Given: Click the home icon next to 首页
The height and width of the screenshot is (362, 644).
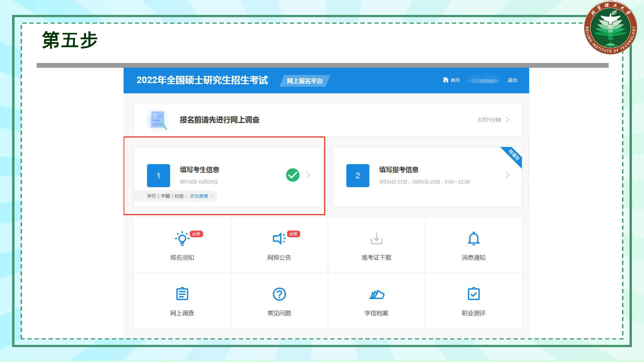Looking at the screenshot, I should click(x=446, y=80).
